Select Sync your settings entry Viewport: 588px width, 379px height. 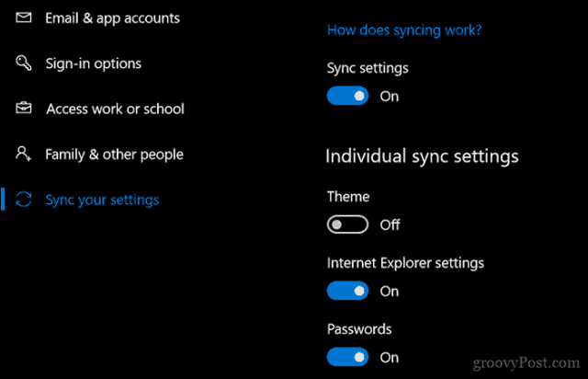pyautogui.click(x=102, y=200)
